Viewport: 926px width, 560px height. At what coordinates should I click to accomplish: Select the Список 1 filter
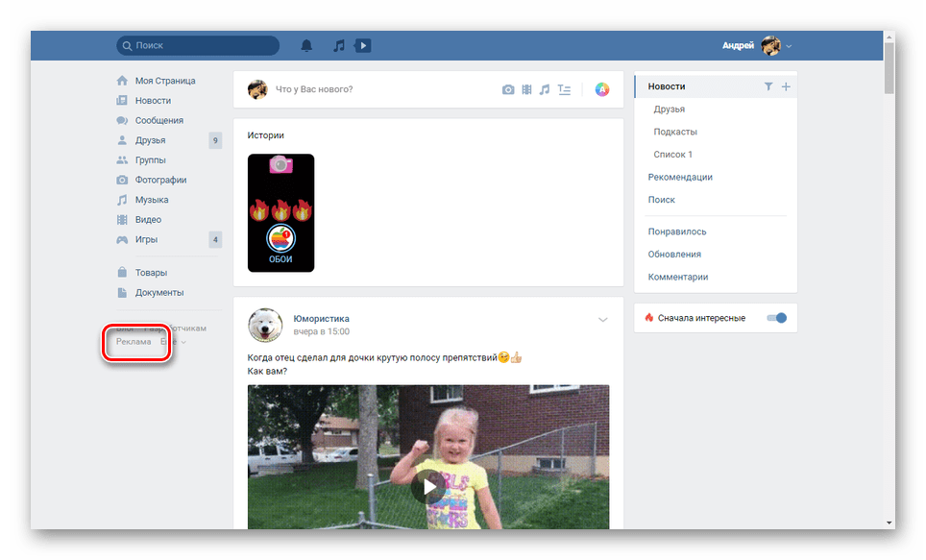pyautogui.click(x=672, y=155)
